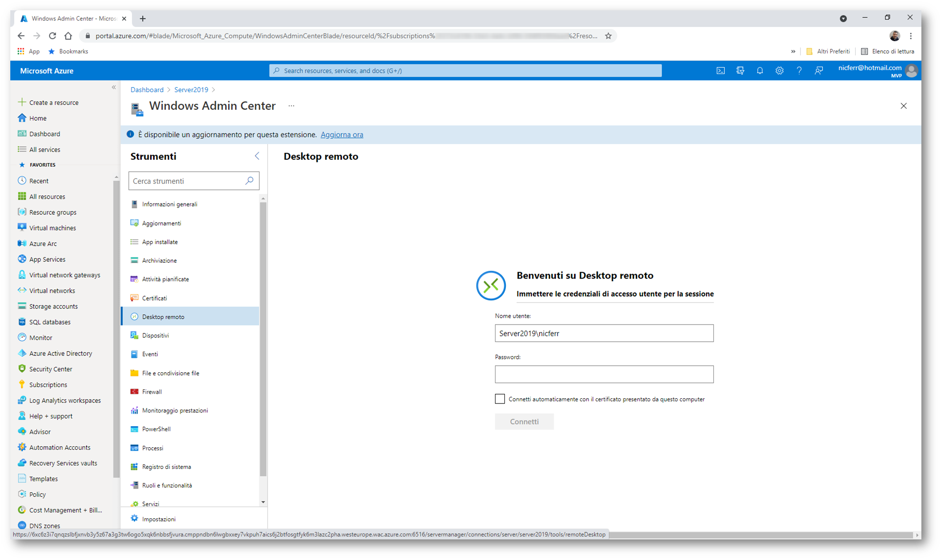Click the Aggiorna ora link

[x=342, y=134]
